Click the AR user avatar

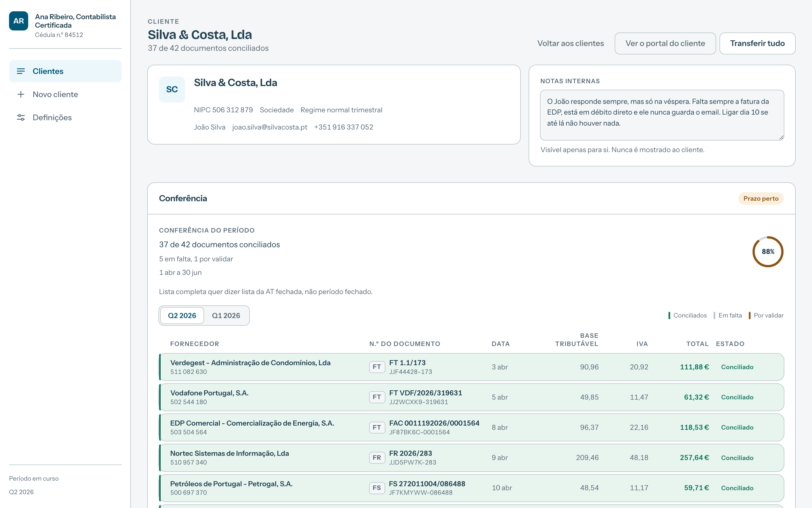(18, 21)
